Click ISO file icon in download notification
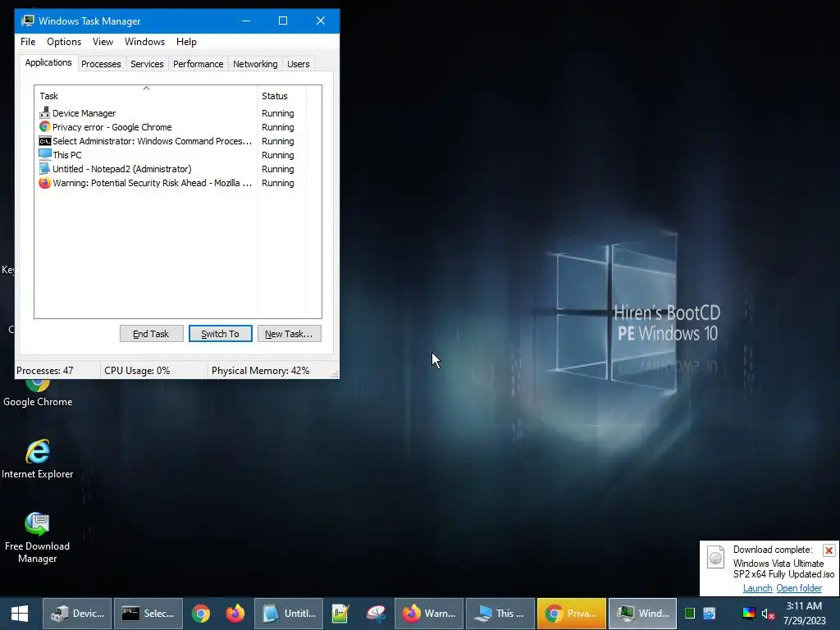Viewport: 840px width, 630px height. point(715,558)
